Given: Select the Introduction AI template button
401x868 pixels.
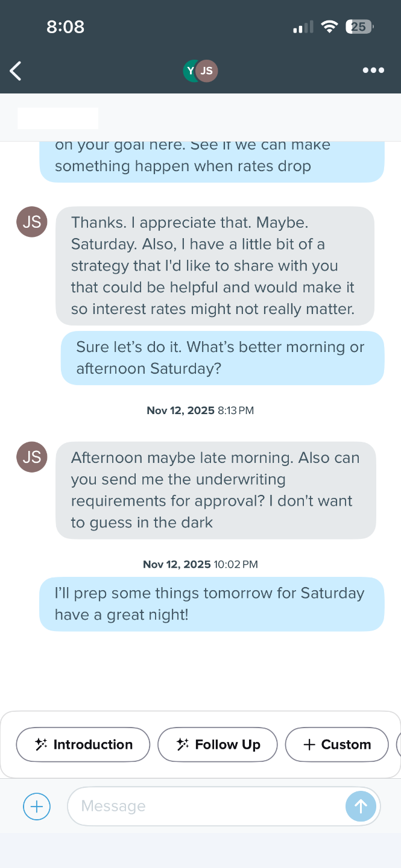Looking at the screenshot, I should pos(83,744).
